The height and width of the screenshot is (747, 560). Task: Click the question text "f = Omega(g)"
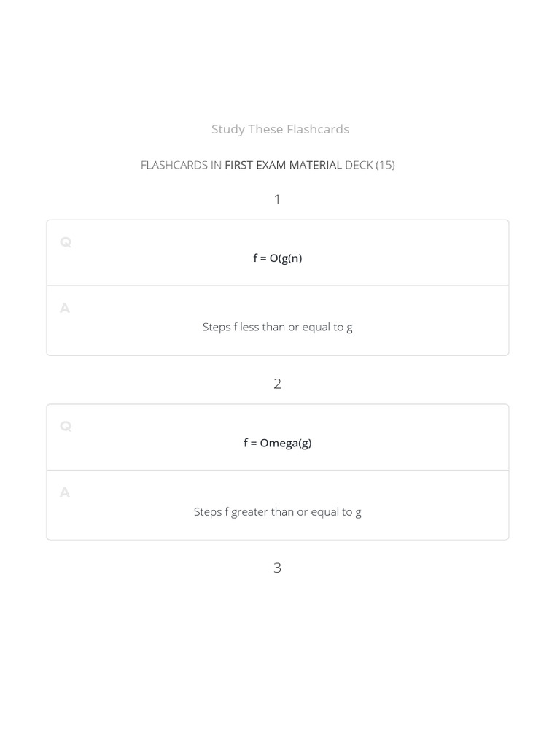(x=278, y=443)
